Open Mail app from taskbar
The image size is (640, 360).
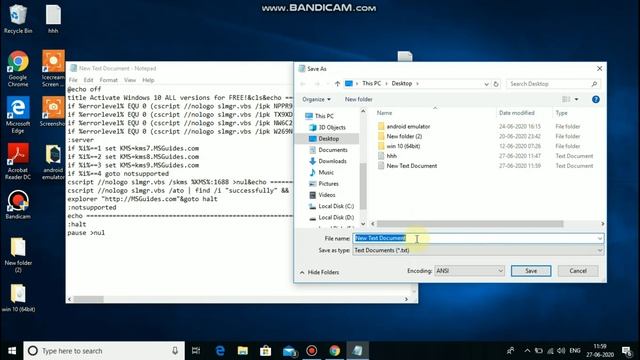289,351
